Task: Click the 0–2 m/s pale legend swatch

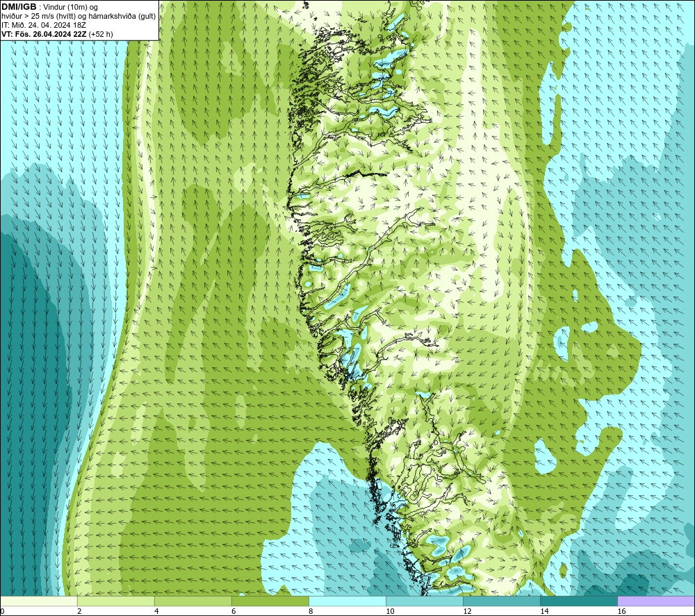Action: coord(38,601)
